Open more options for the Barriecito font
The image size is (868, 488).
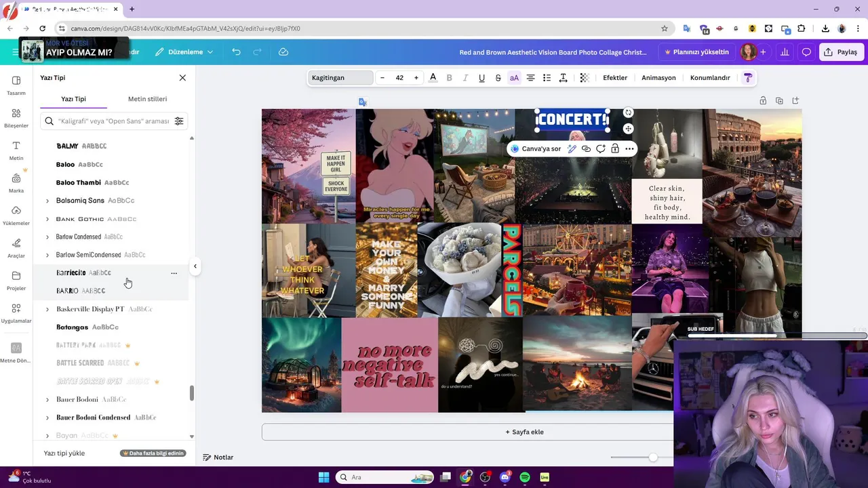(174, 273)
